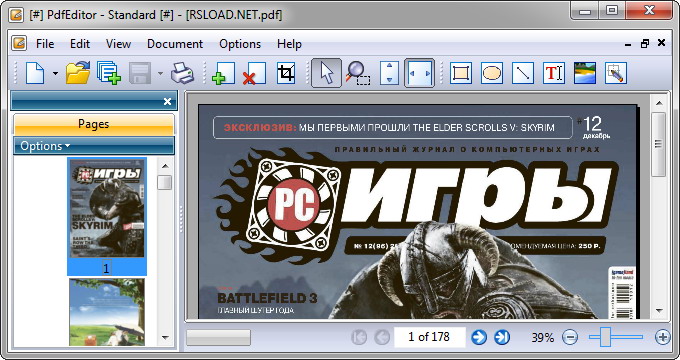Viewport: 680px width, 360px height.
Task: Delete the page with the red X page icon
Action: pyautogui.click(x=254, y=73)
